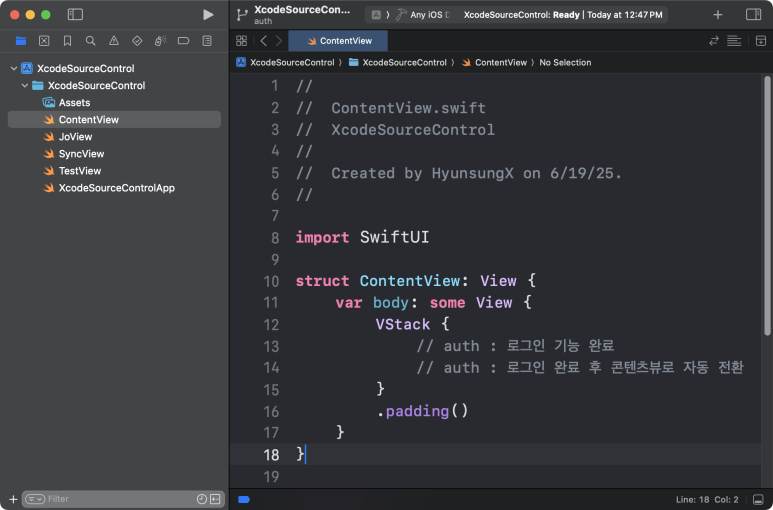The height and width of the screenshot is (510, 773).
Task: Toggle the blue breakpoint tag indicator
Action: click(244, 500)
